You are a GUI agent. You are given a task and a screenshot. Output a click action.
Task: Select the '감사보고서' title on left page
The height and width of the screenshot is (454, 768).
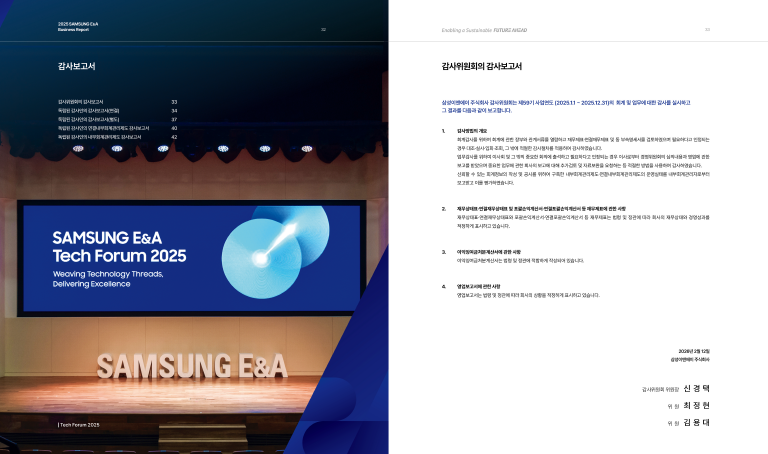[77, 66]
